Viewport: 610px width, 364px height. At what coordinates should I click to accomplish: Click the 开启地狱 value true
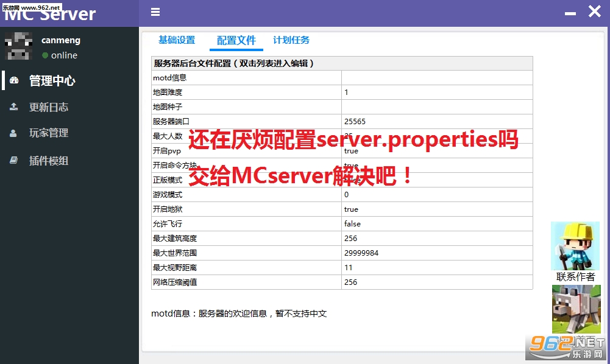(351, 209)
